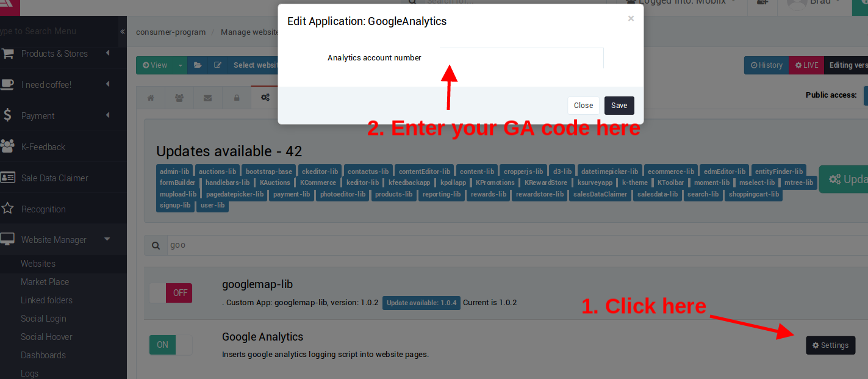Click the 'salesDataClaimer' update tag
868x379 pixels.
[x=600, y=194]
